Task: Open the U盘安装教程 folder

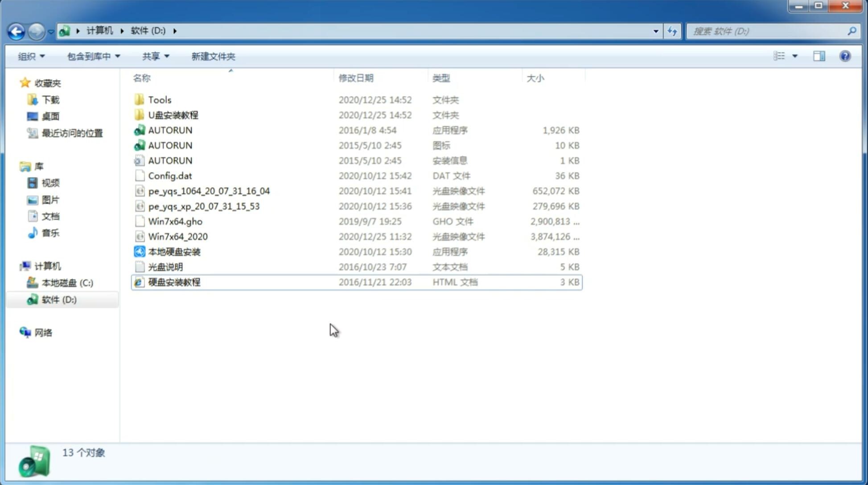Action: point(173,115)
